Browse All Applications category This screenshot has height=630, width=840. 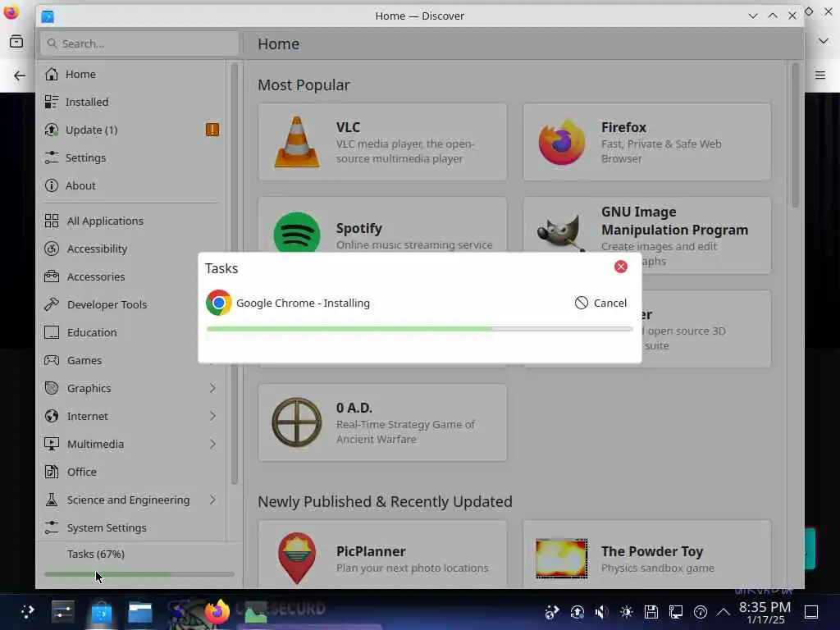[132, 221]
